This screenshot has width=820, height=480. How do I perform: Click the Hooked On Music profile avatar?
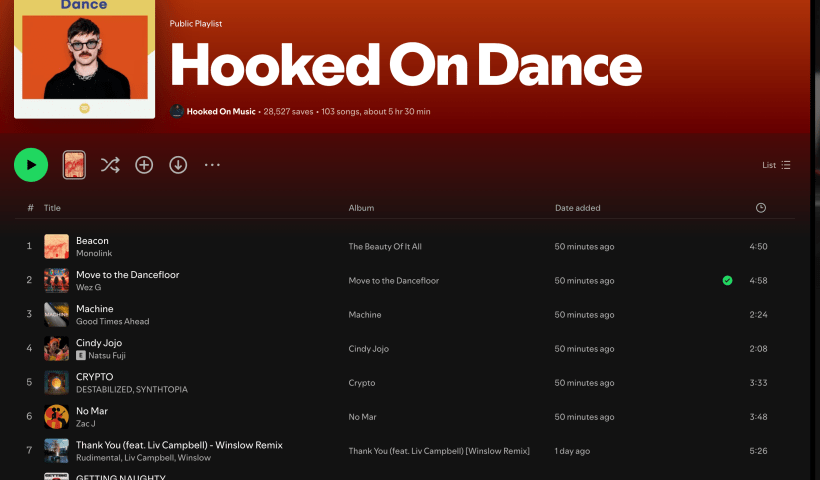coord(177,112)
